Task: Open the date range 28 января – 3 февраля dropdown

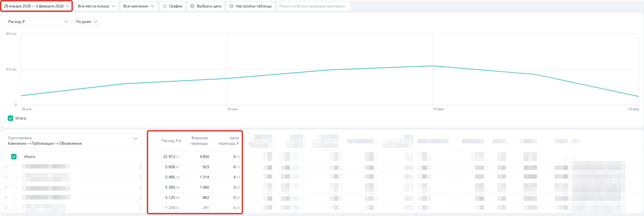Action: (x=36, y=6)
